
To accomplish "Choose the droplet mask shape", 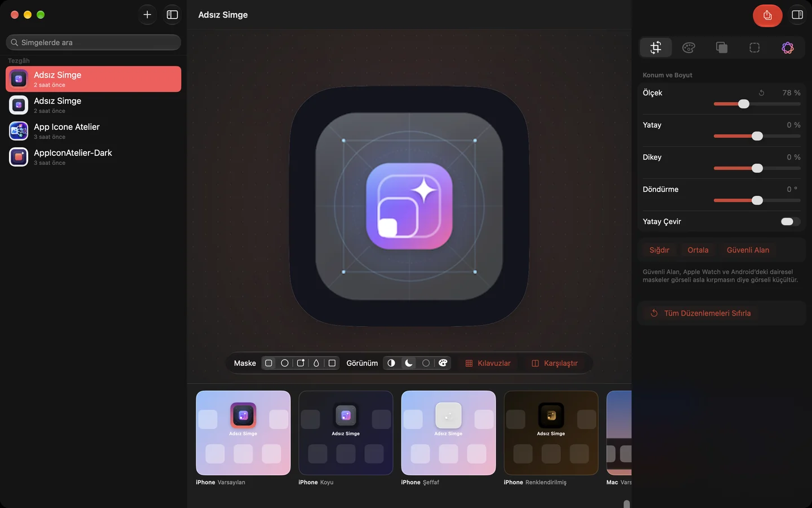I will pyautogui.click(x=316, y=363).
